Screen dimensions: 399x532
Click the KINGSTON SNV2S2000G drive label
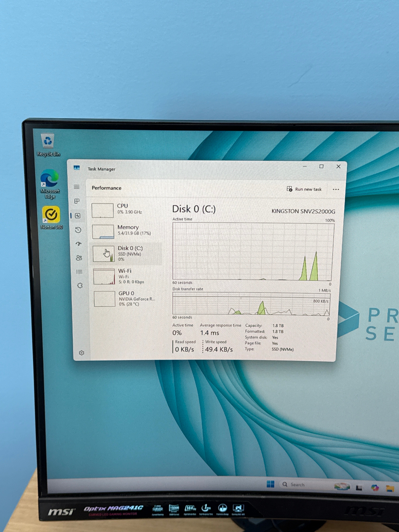303,211
